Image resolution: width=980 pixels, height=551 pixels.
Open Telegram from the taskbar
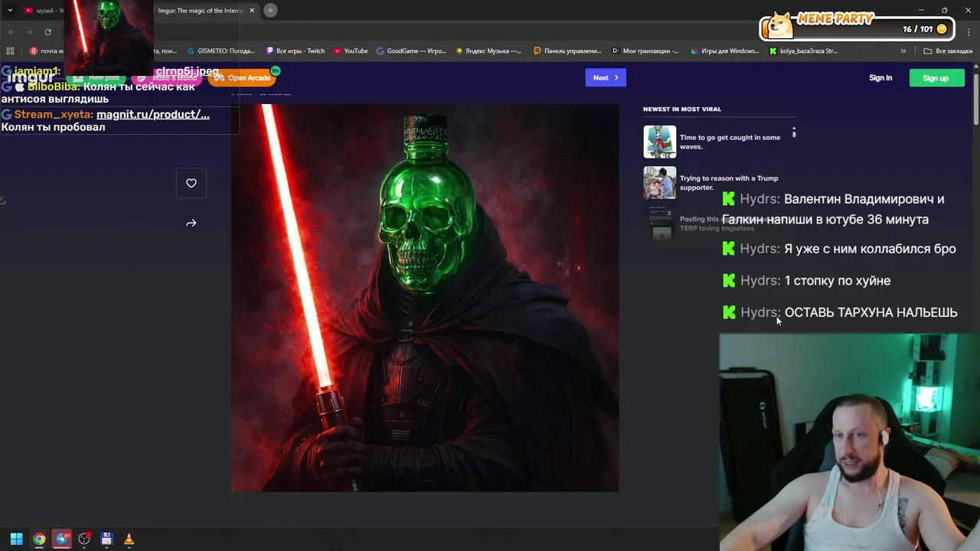62,539
